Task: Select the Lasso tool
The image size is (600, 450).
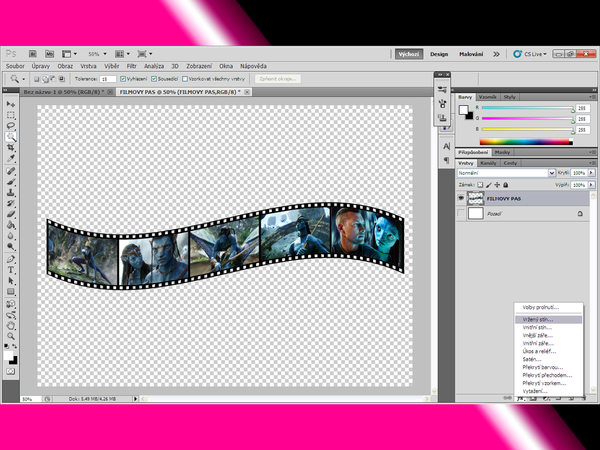Action: 12,126
